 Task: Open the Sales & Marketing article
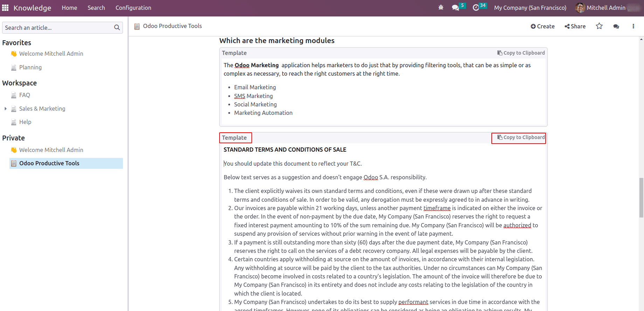click(42, 109)
